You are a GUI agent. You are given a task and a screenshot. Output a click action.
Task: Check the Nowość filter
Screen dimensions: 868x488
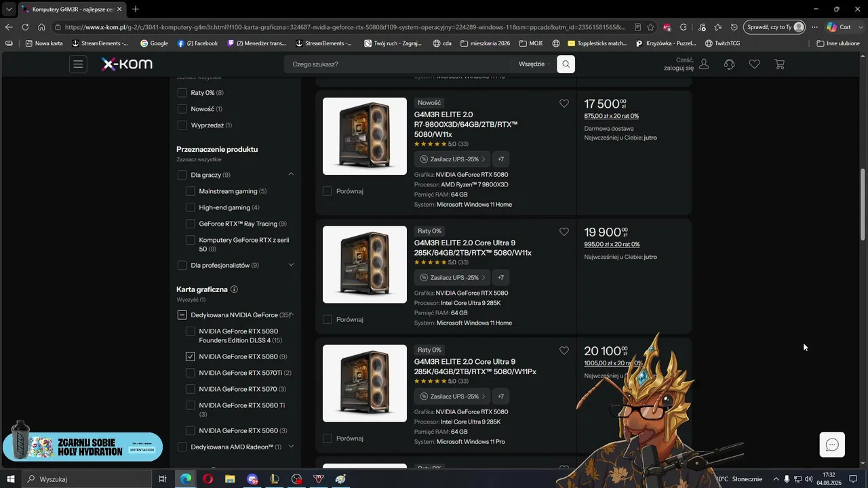tap(182, 109)
